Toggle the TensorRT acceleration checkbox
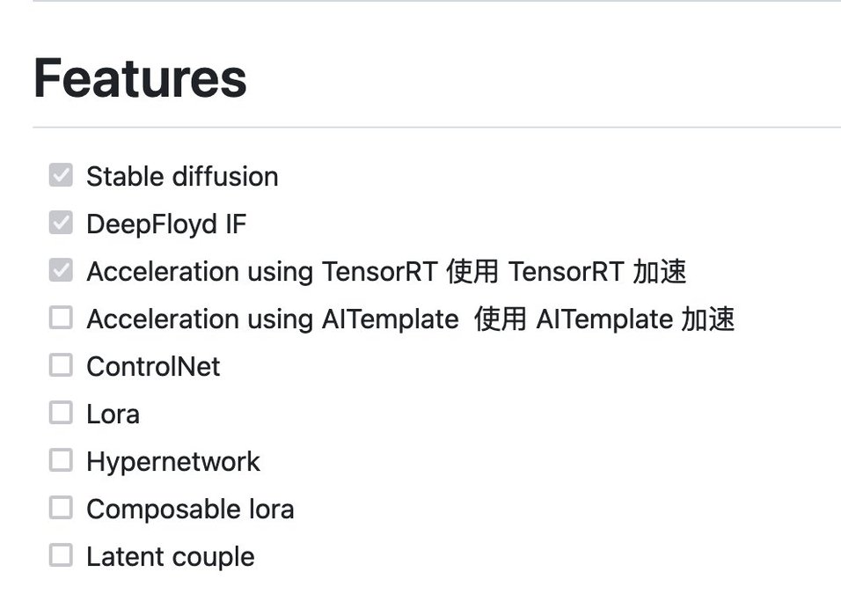 click(x=61, y=271)
